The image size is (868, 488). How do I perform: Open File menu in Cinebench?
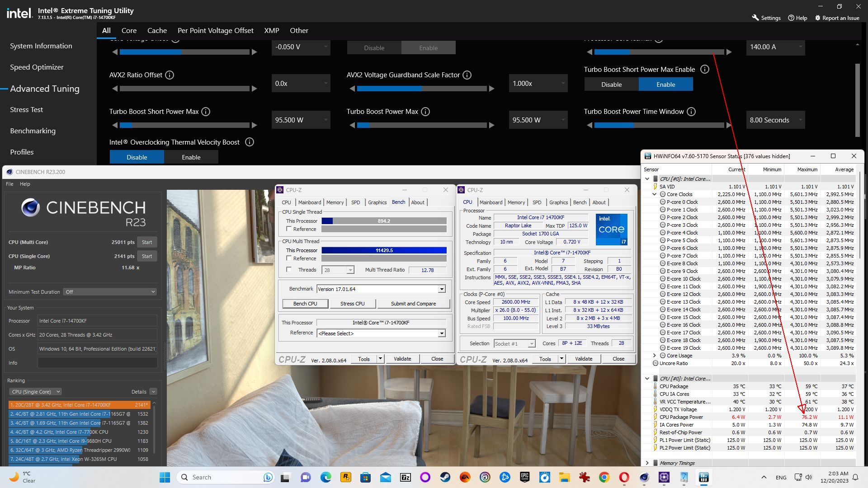click(x=9, y=184)
